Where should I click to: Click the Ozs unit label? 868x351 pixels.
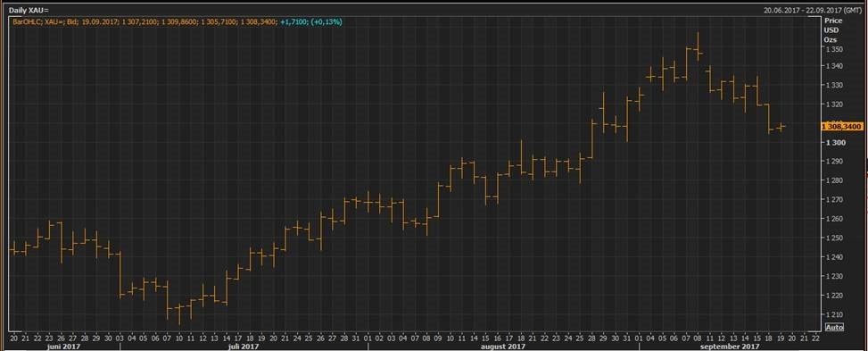[x=831, y=40]
